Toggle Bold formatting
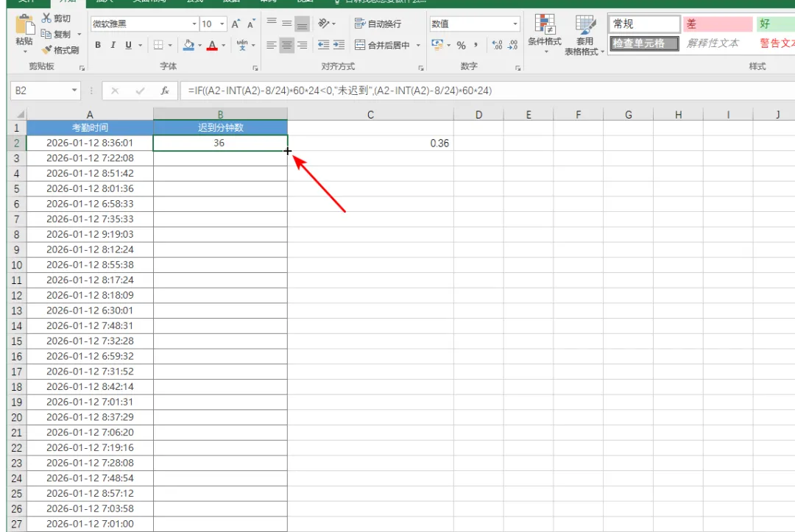 [98, 45]
